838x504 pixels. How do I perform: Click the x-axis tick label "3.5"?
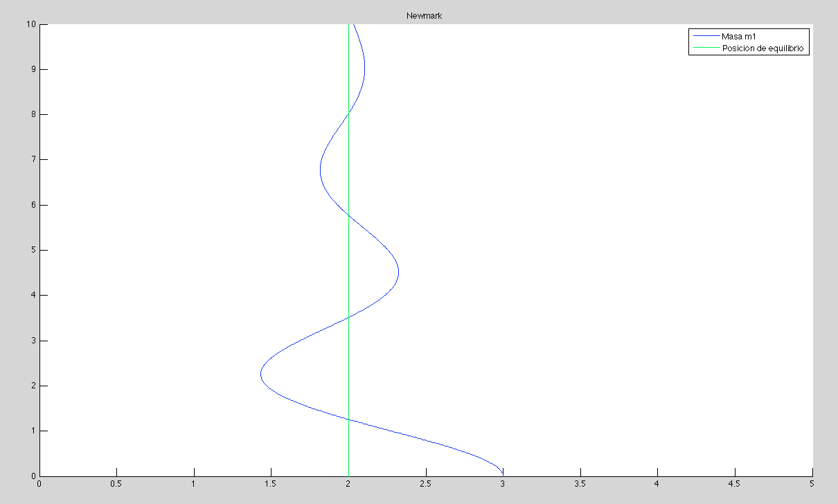tap(580, 485)
